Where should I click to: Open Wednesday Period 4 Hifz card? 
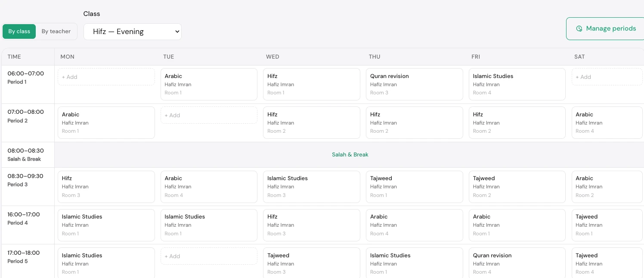(312, 225)
